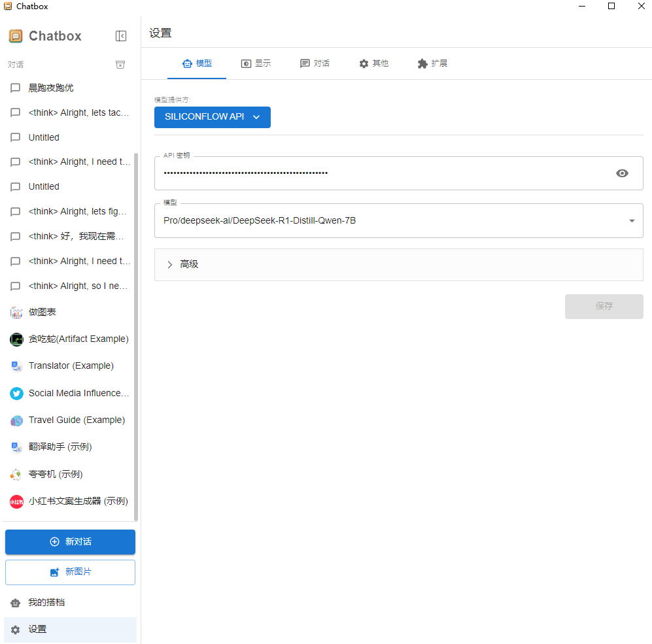Click the robot icon on the 模型 tab
The image size is (652, 644).
tap(187, 63)
